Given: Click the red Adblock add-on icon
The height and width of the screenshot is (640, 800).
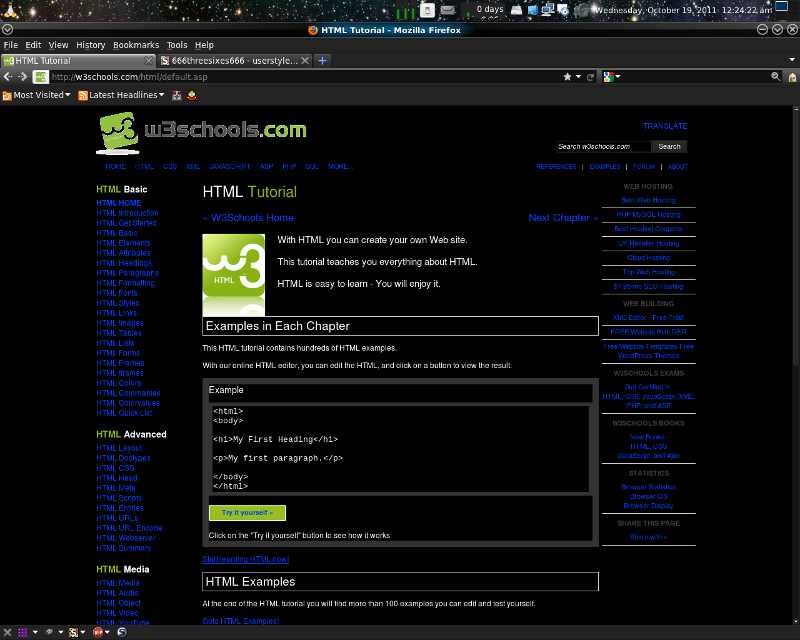Looking at the screenshot, I should pyautogui.click(x=98, y=632).
